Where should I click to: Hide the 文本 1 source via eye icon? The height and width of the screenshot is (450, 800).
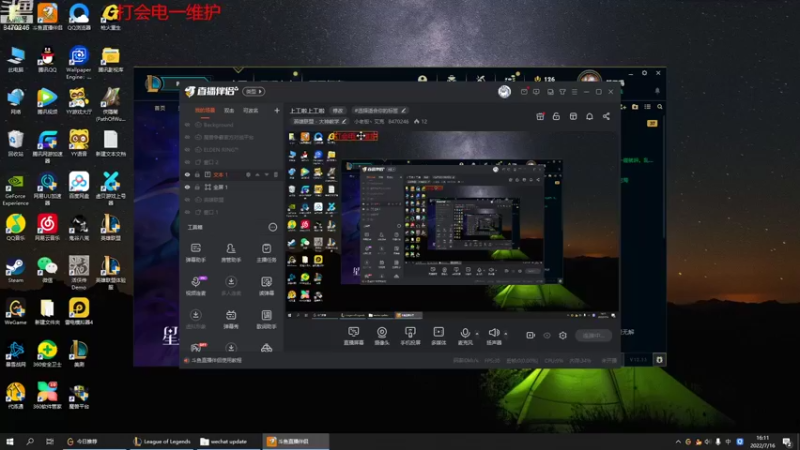click(x=188, y=174)
